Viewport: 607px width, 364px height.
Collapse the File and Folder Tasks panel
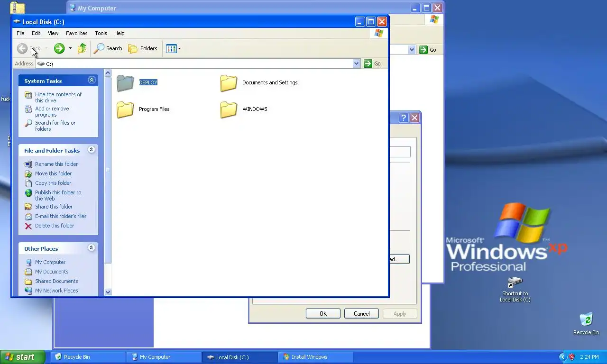92,150
